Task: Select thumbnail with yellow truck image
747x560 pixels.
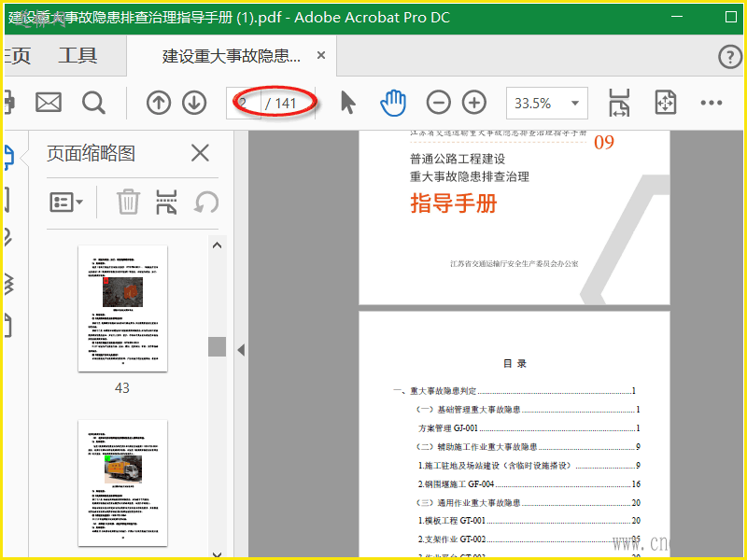Action: coord(123,483)
